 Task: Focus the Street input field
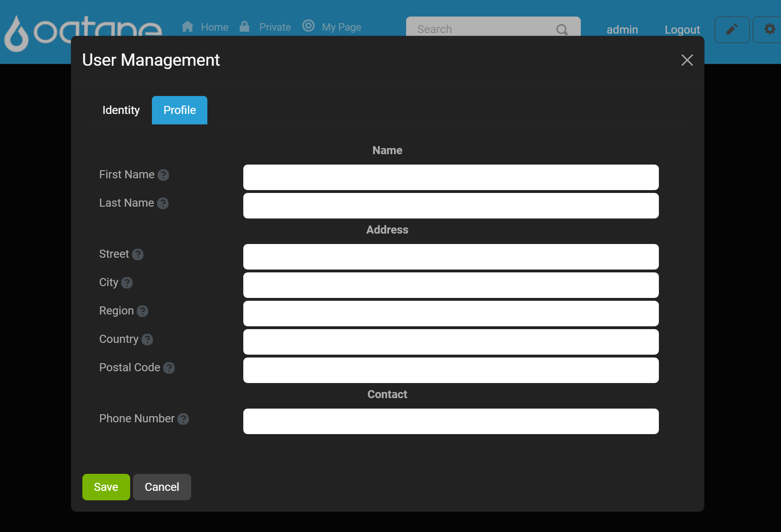451,257
